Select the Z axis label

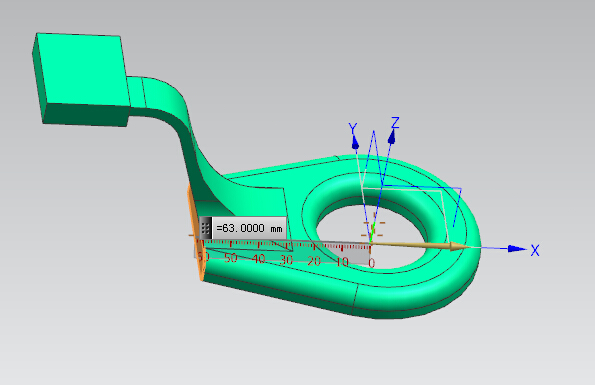tap(395, 123)
